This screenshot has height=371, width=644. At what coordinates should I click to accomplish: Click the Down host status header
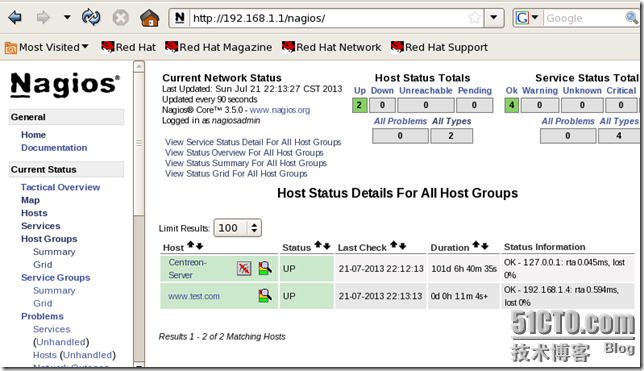[x=382, y=90]
